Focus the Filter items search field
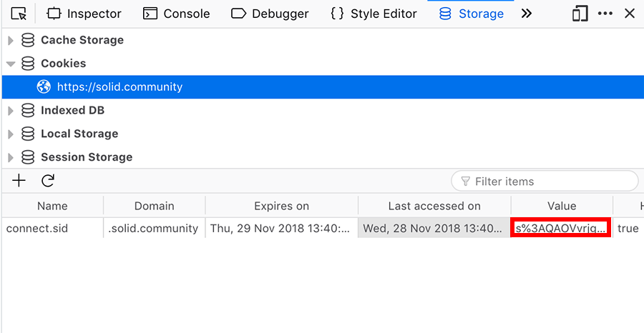The image size is (644, 333). tap(545, 182)
